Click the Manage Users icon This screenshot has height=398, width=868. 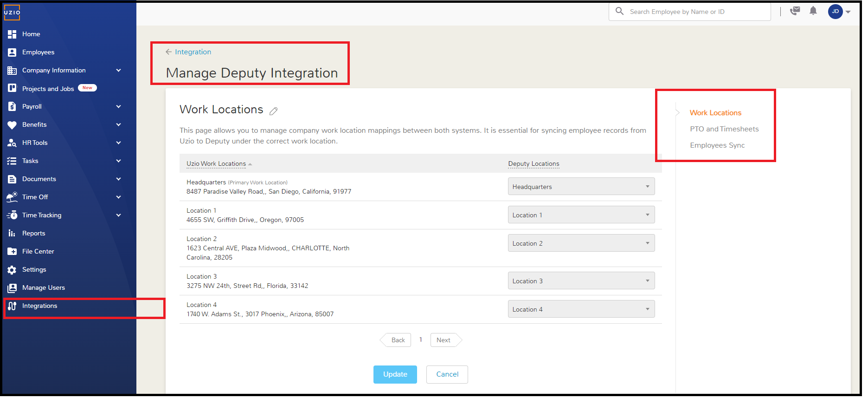point(12,288)
